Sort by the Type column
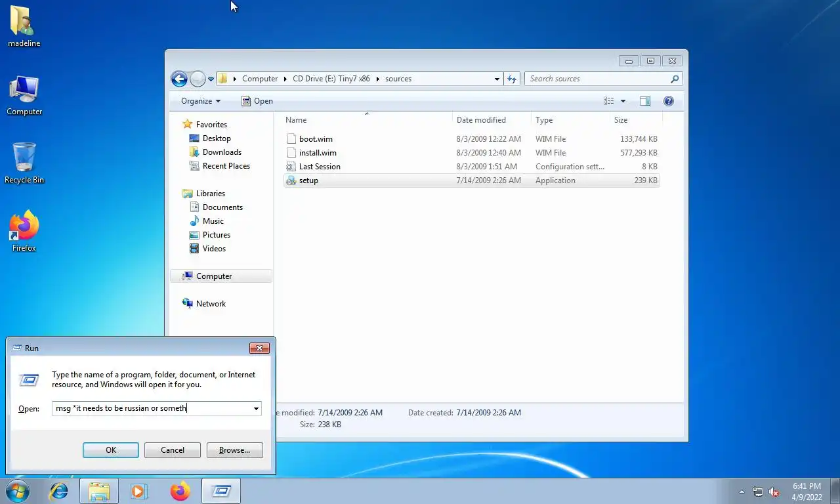The height and width of the screenshot is (504, 840). [x=570, y=120]
